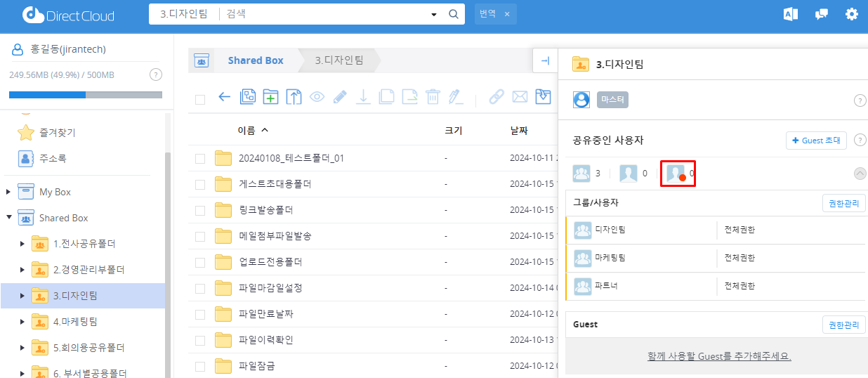Tick the 링크발송폴더 row checkbox
868x378 pixels.
click(200, 210)
